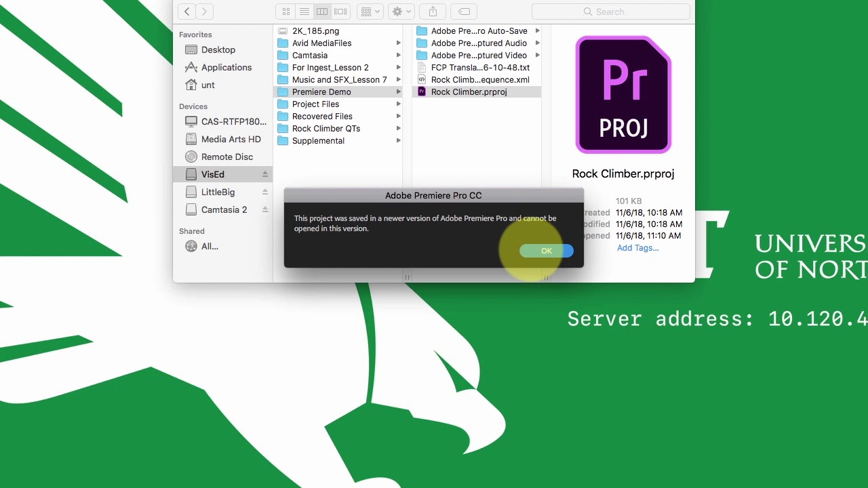The width and height of the screenshot is (868, 488).
Task: Click the Rock Climber xml file icon
Action: [x=422, y=79]
